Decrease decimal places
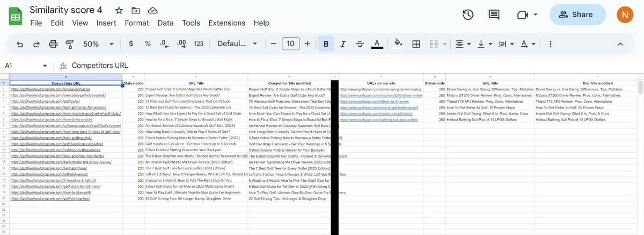This screenshot has height=235, width=644. tap(164, 44)
